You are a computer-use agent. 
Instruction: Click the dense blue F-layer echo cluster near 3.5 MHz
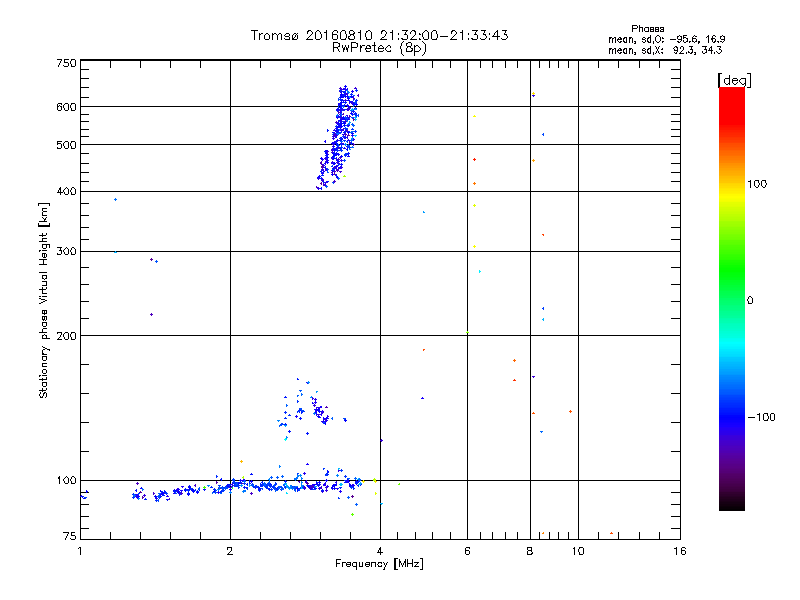[339, 138]
